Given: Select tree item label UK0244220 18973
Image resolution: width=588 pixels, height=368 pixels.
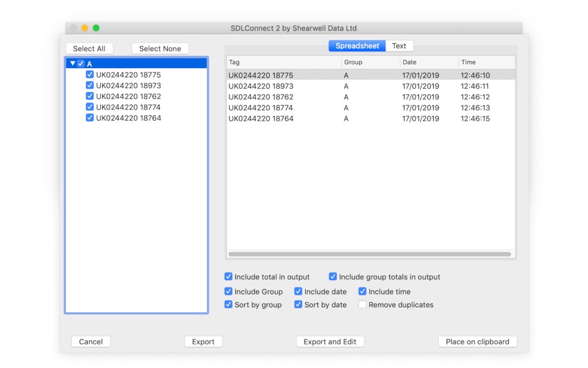Looking at the screenshot, I should [128, 85].
